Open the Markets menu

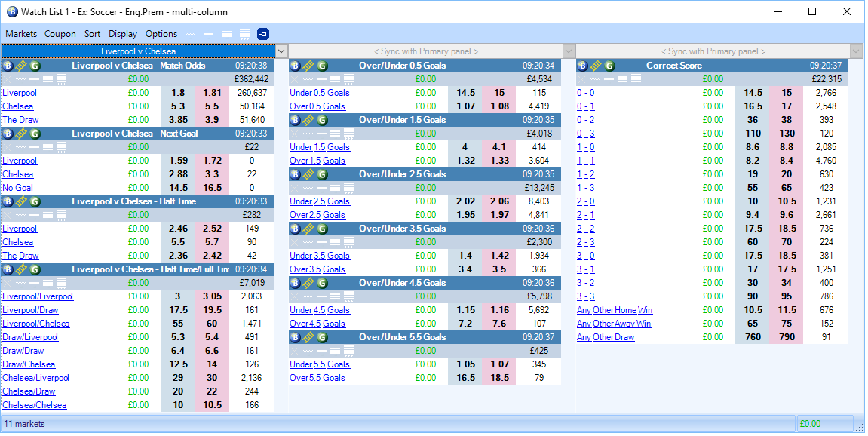pyautogui.click(x=21, y=34)
